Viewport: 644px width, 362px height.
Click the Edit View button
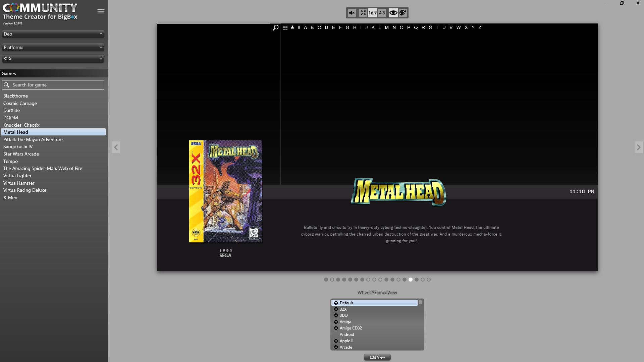(377, 357)
